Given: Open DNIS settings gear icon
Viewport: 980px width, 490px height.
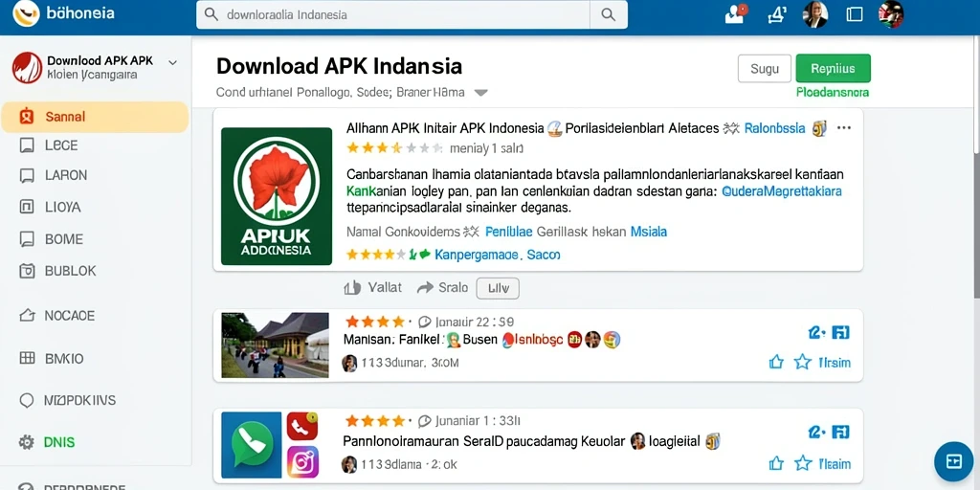Looking at the screenshot, I should (x=26, y=442).
